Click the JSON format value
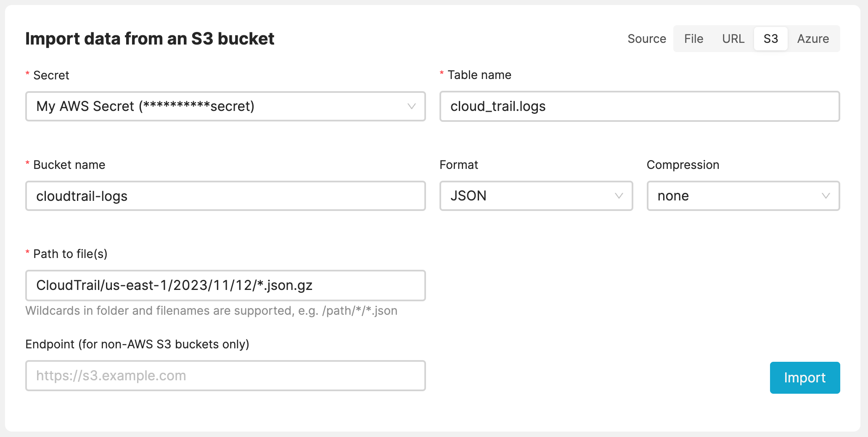The width and height of the screenshot is (868, 437). click(468, 196)
